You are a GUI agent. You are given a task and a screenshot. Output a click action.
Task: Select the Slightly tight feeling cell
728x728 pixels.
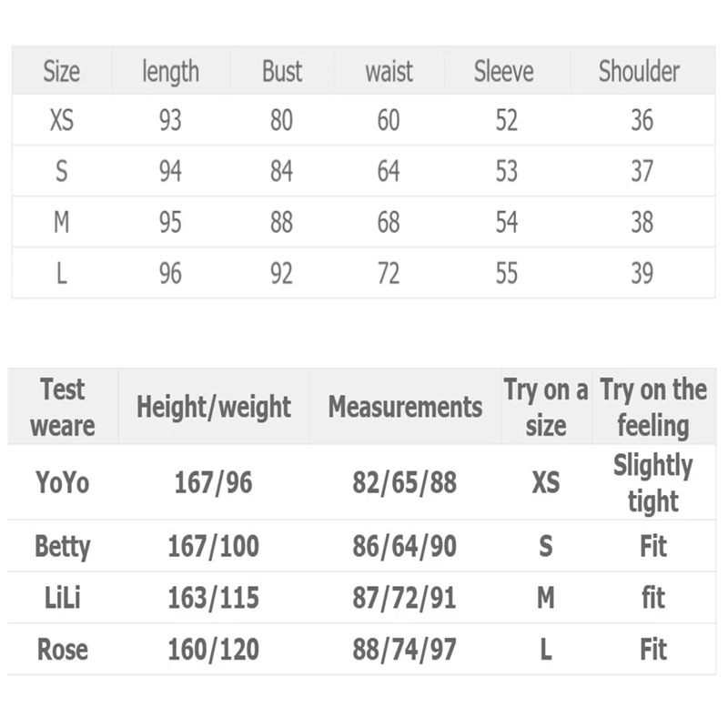point(653,483)
